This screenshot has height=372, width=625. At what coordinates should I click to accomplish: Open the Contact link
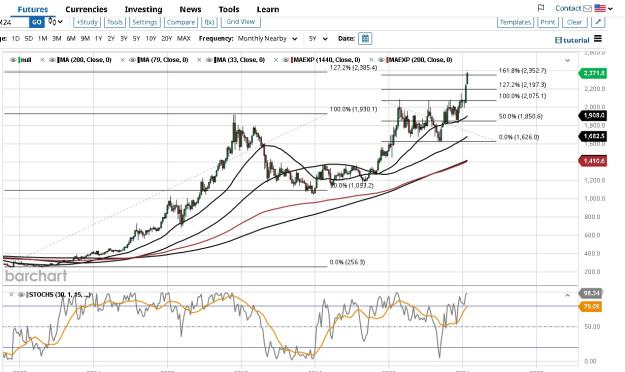[x=568, y=8]
